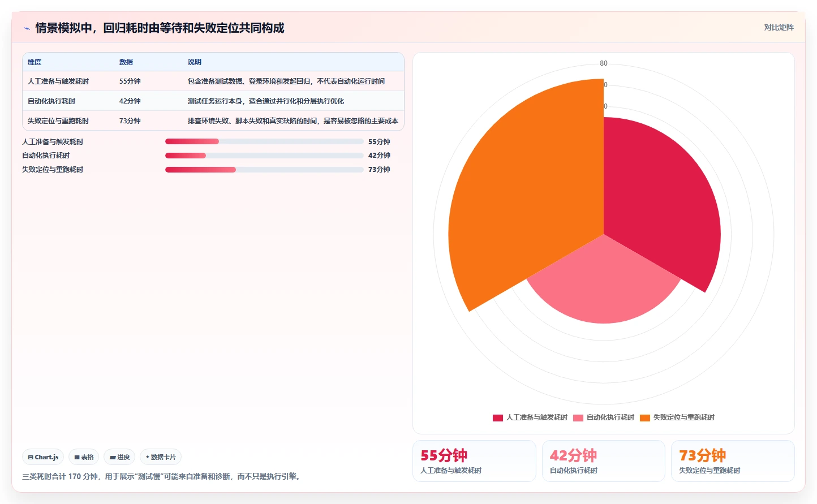Click the 42分钟 value beside progress bar
The height and width of the screenshot is (504, 817).
tap(379, 156)
